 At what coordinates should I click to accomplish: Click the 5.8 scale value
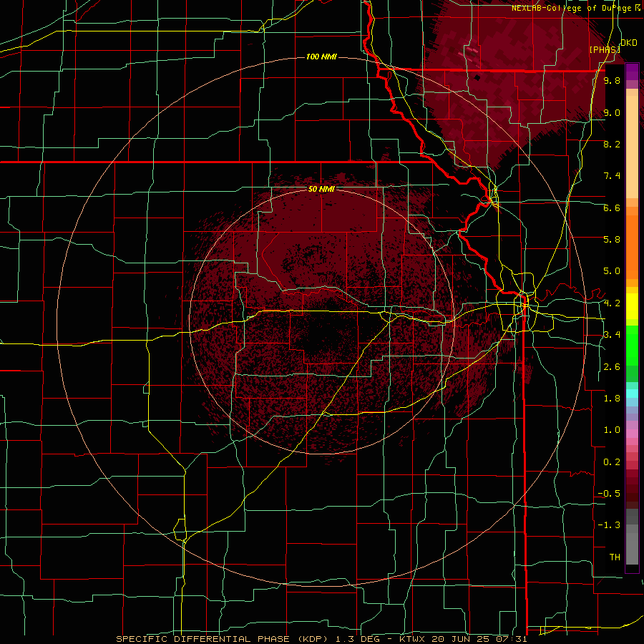pyautogui.click(x=612, y=240)
